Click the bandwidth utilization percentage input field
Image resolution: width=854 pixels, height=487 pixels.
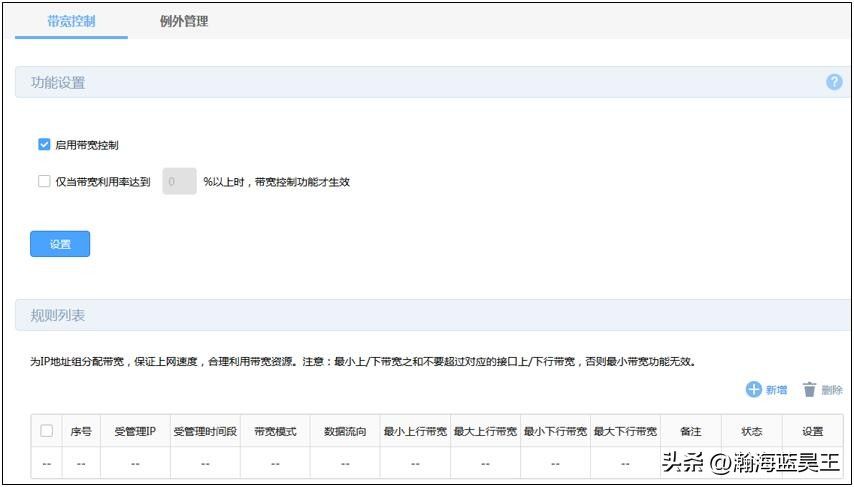(x=179, y=182)
